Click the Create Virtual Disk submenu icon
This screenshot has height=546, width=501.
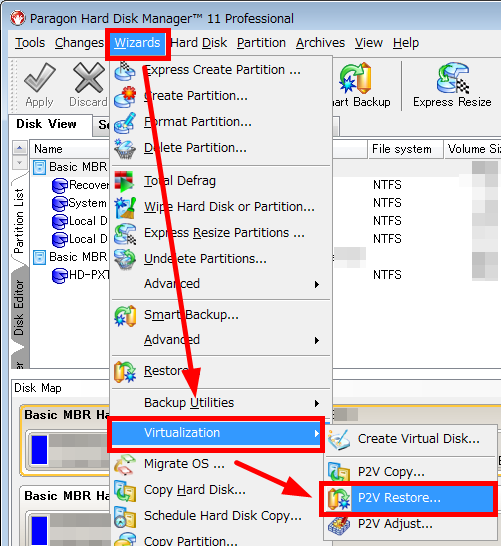339,439
